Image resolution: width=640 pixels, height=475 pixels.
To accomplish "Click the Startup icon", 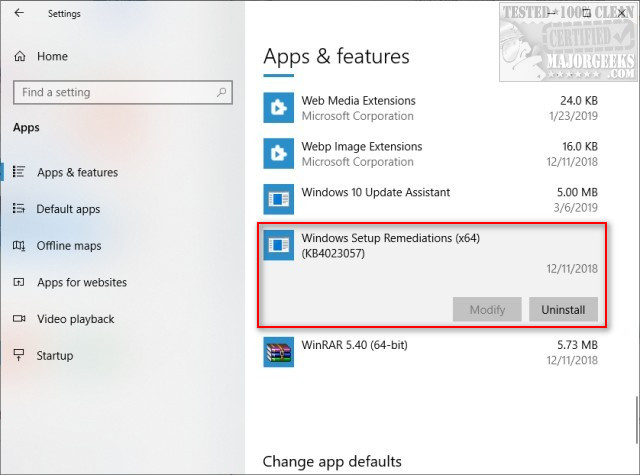I will [x=19, y=355].
